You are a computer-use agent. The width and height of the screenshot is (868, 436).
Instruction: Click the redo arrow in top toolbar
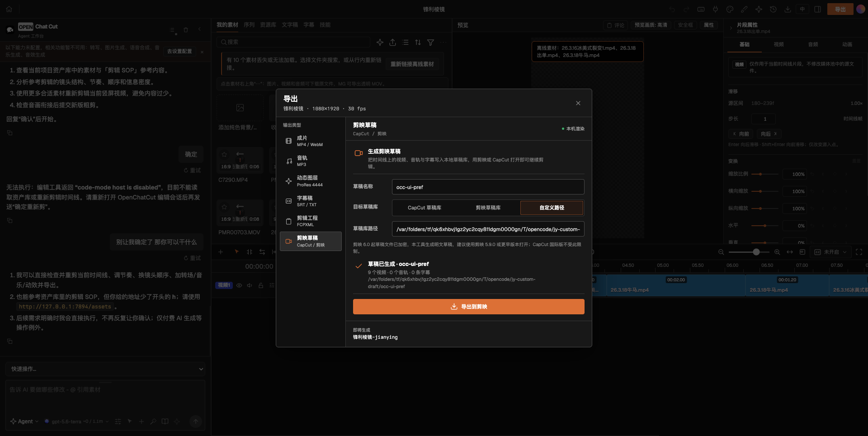click(686, 9)
